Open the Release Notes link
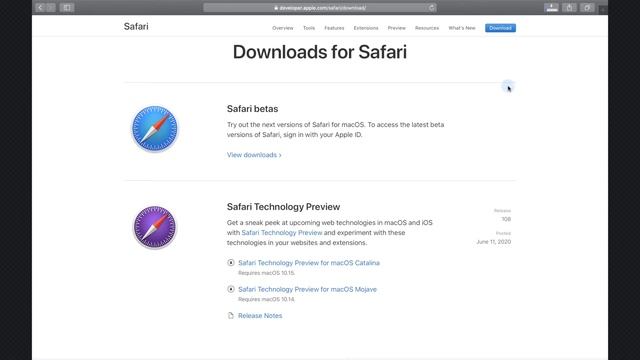 click(x=260, y=316)
